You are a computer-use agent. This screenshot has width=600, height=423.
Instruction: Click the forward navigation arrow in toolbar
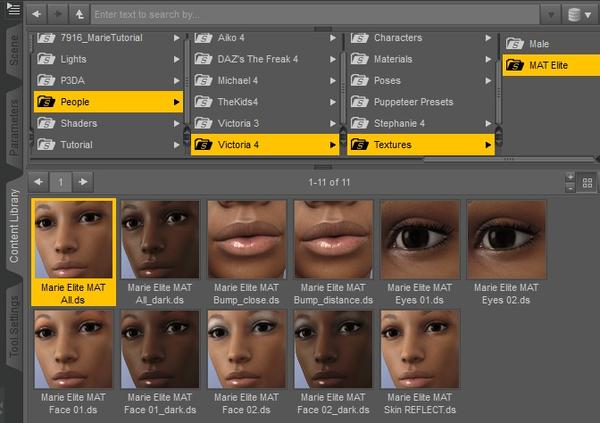58,14
